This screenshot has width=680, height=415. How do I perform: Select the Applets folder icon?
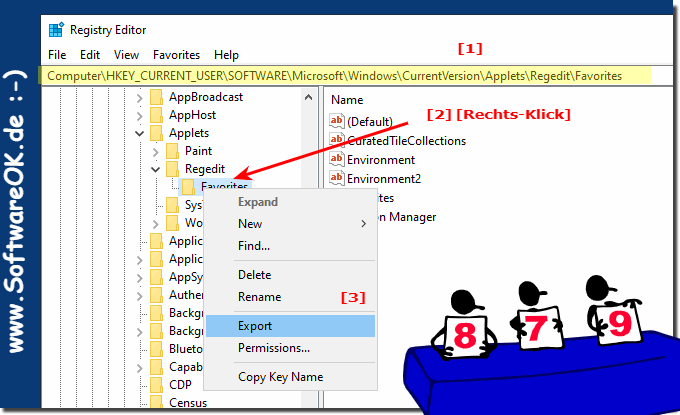(156, 133)
